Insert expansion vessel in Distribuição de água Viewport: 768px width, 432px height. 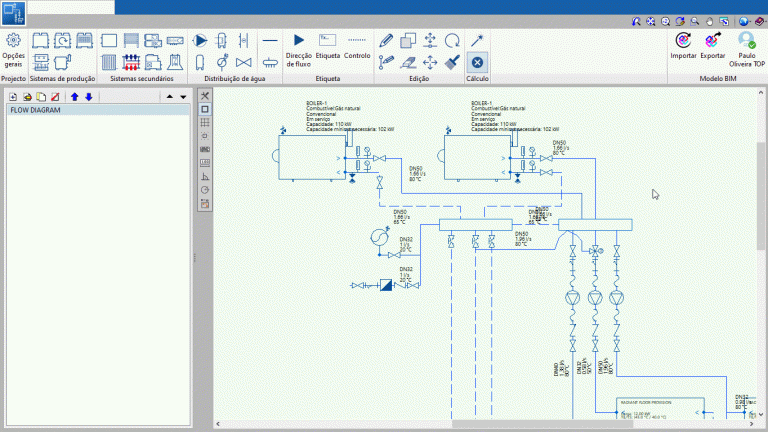click(x=222, y=62)
